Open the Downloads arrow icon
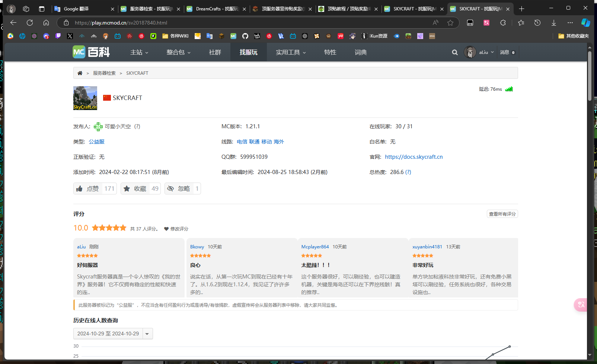Viewport: 597px width, 364px height. (x=554, y=23)
